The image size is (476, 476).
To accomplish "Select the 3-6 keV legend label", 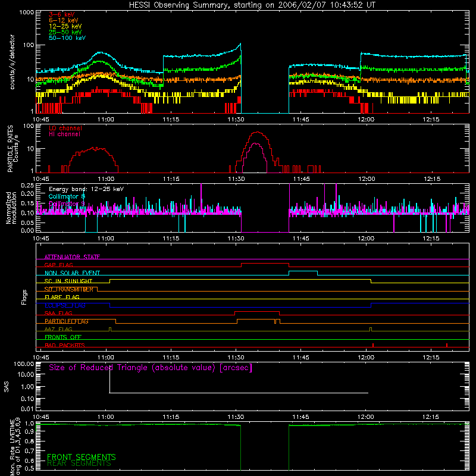I will click(x=62, y=14).
